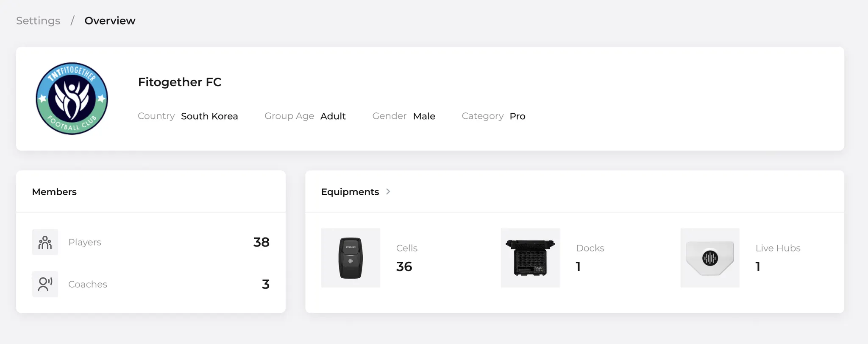
Task: Click the Coaches speaking-person icon
Action: pyautogui.click(x=45, y=284)
